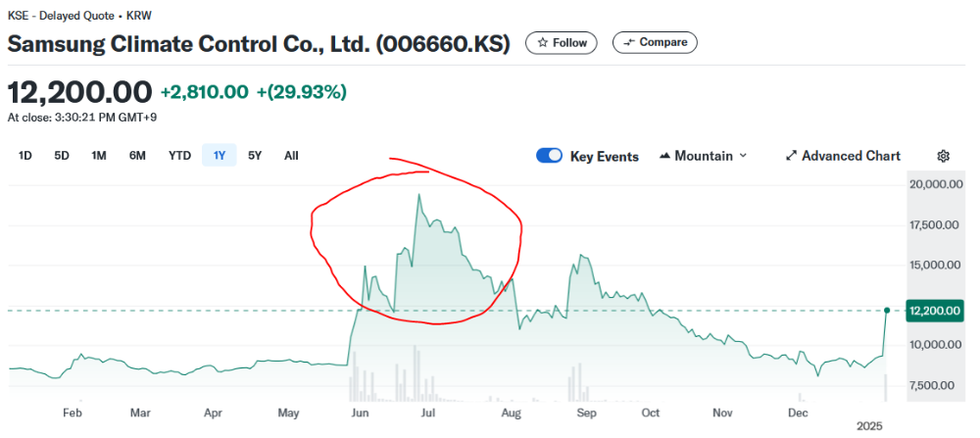Viewport: 980px width, 438px height.
Task: Select the 1D time range
Action: [26, 155]
